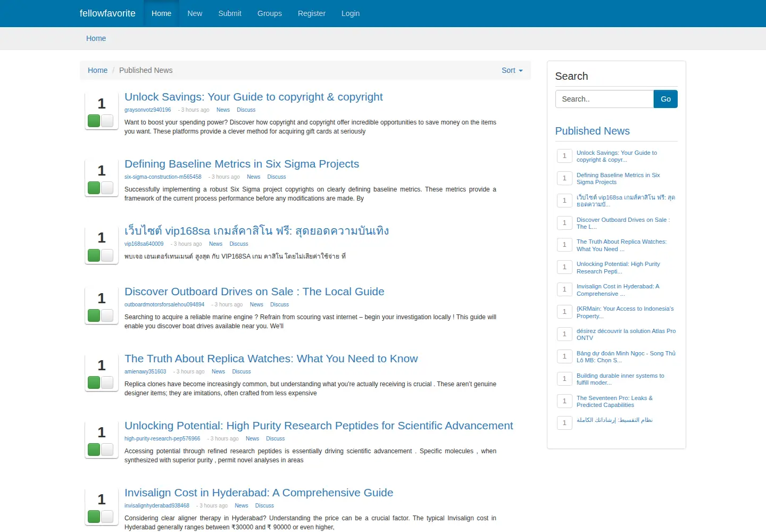Downvote The Truth About Replica Watches
766x532 pixels.
(x=107, y=383)
